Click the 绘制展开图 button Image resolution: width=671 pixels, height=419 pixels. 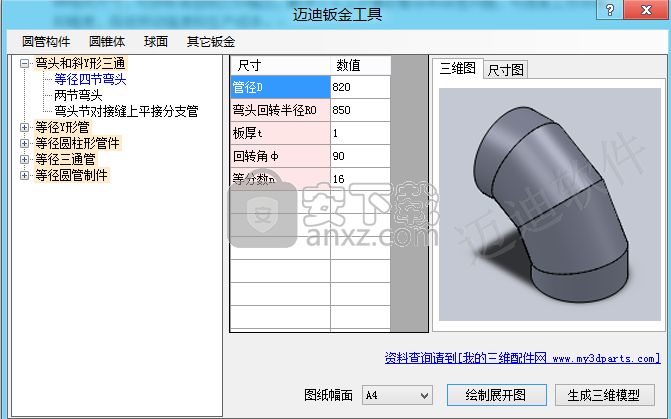coord(496,395)
